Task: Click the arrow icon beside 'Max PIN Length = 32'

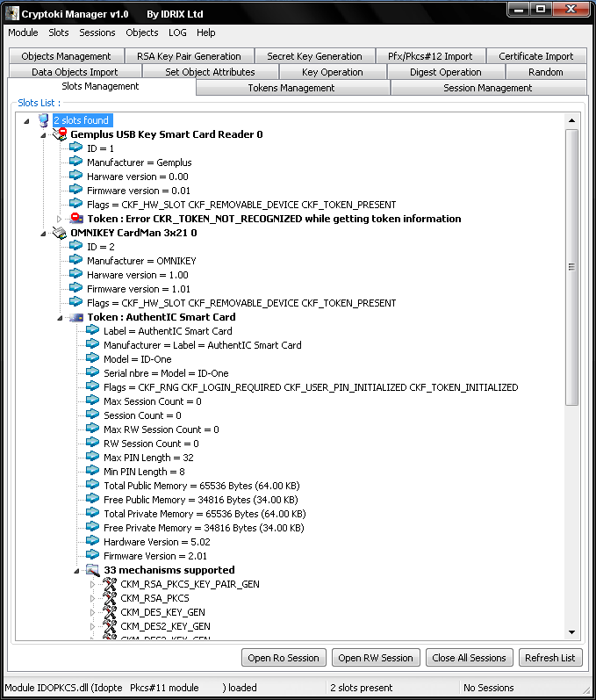Action: [x=92, y=456]
